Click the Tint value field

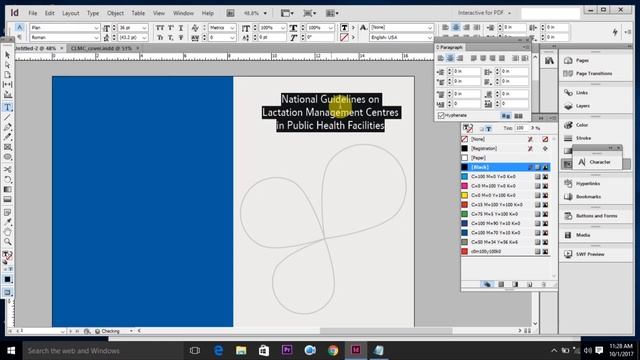[521, 128]
